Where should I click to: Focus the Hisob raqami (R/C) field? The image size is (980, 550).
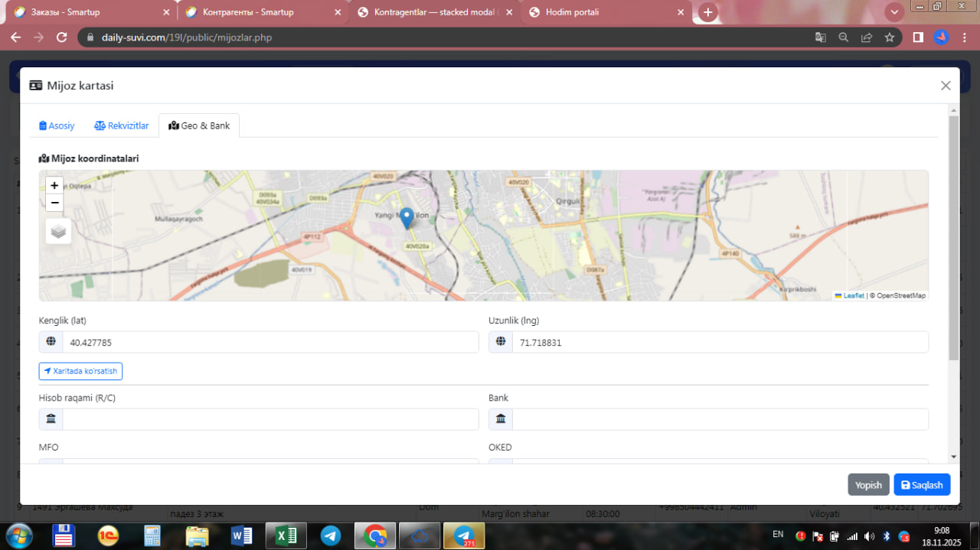tap(270, 419)
